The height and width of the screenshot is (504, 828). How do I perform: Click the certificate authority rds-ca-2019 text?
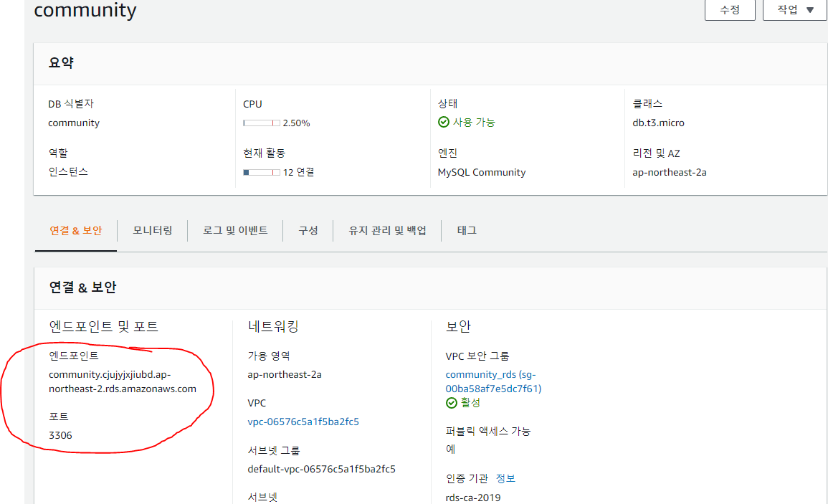[472, 498]
